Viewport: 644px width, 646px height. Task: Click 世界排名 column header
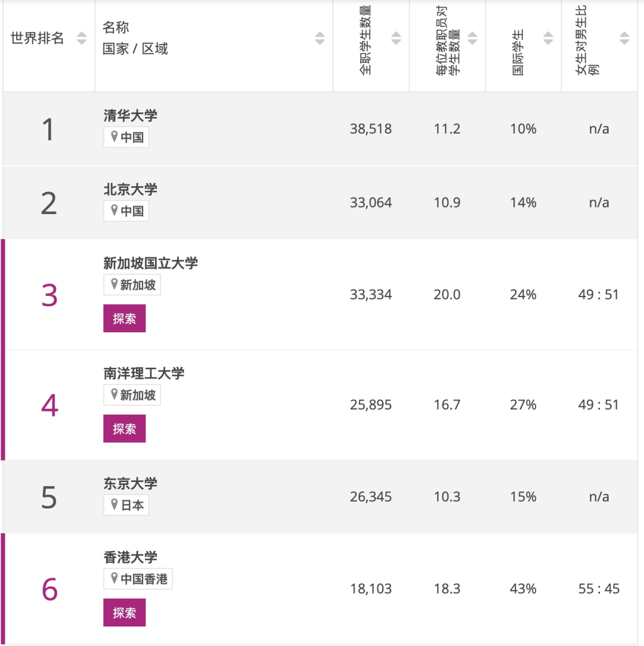(37, 38)
